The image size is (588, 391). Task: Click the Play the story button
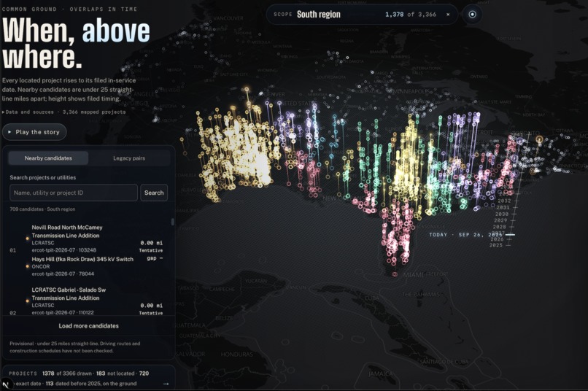(x=34, y=132)
